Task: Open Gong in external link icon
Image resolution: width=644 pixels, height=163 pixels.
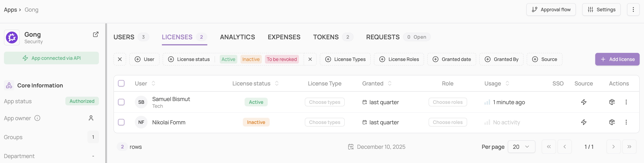Action: tap(96, 35)
